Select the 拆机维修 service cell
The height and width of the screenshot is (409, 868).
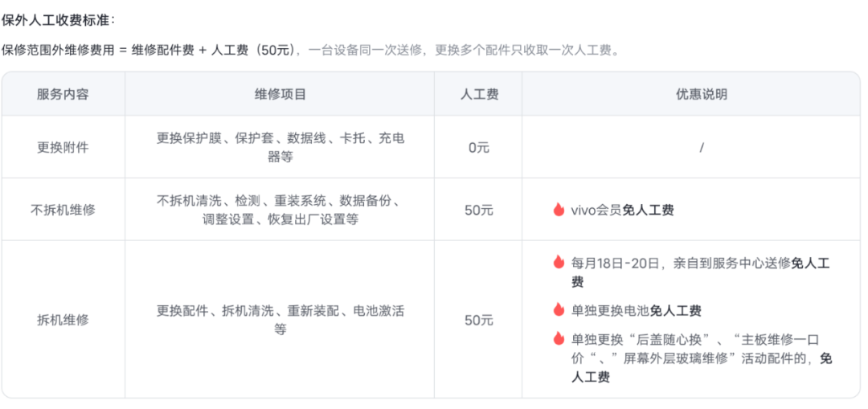(x=63, y=319)
